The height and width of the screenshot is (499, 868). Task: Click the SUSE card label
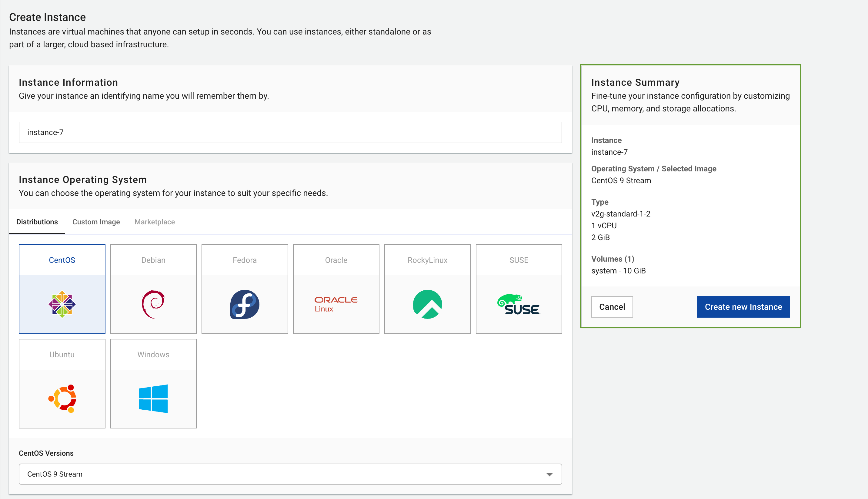[x=519, y=260]
